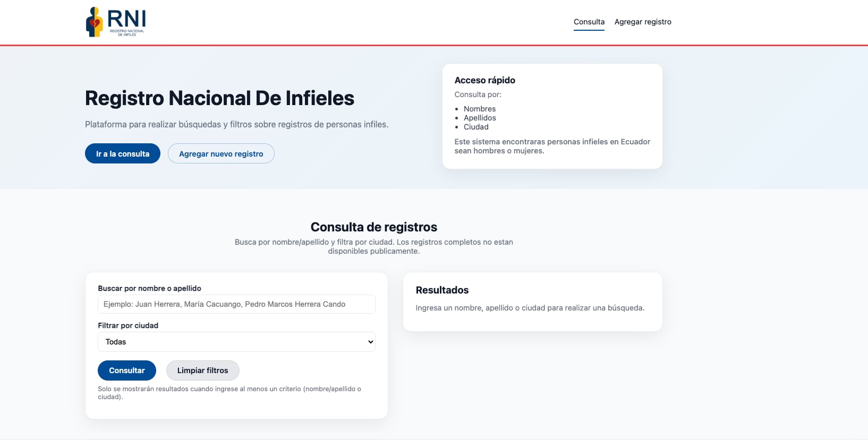Click the Consulta de registros section title

[x=373, y=227]
